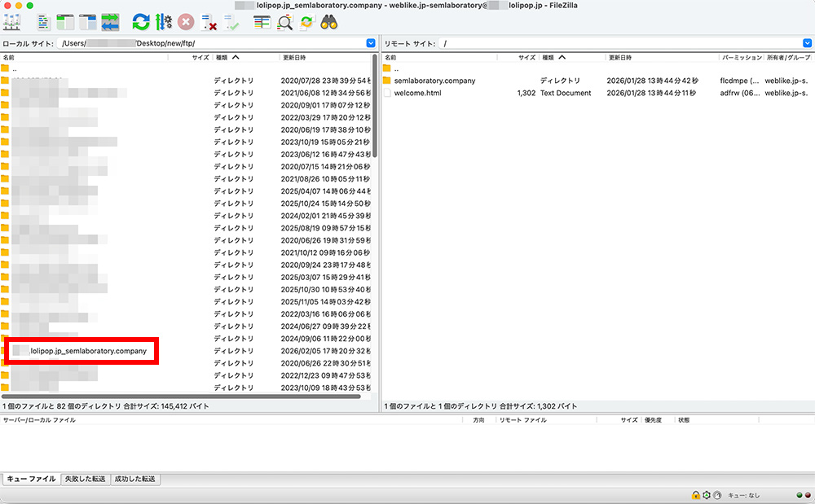Cancel current operation with red X icon

click(186, 22)
